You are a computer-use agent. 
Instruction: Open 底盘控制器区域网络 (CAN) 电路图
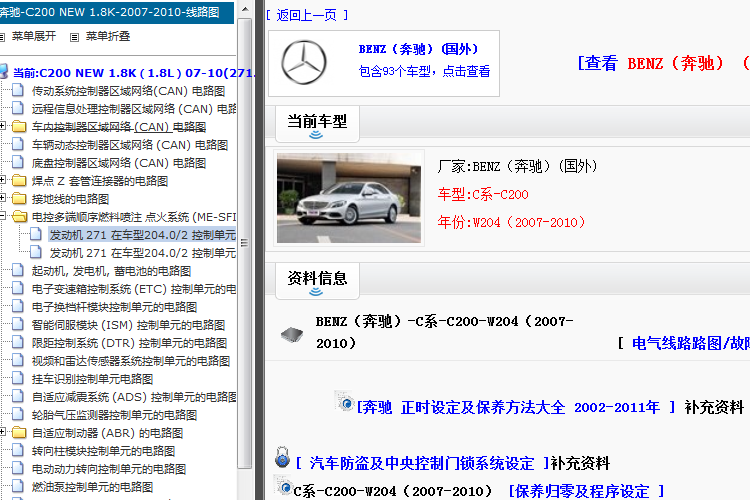click(119, 163)
